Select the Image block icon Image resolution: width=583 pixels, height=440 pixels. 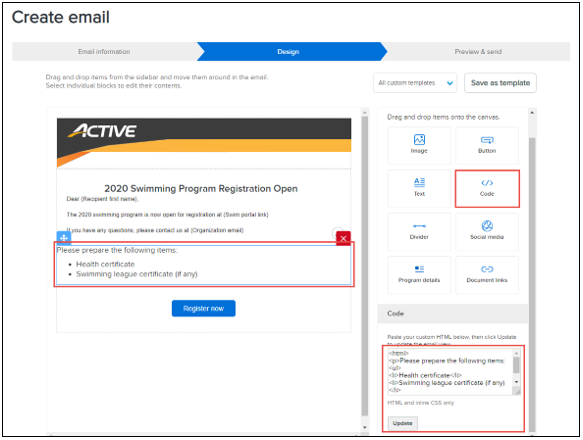(419, 139)
